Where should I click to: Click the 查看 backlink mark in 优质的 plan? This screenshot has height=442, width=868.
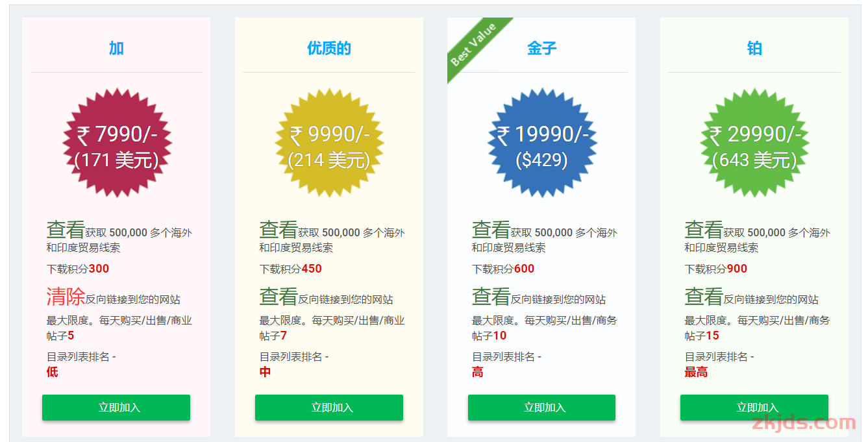click(x=279, y=297)
